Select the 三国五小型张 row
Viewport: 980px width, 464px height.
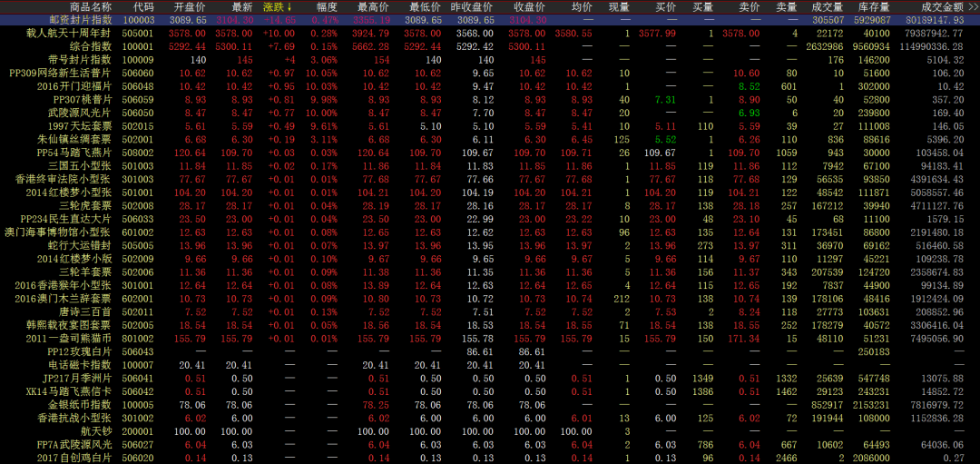click(x=490, y=166)
